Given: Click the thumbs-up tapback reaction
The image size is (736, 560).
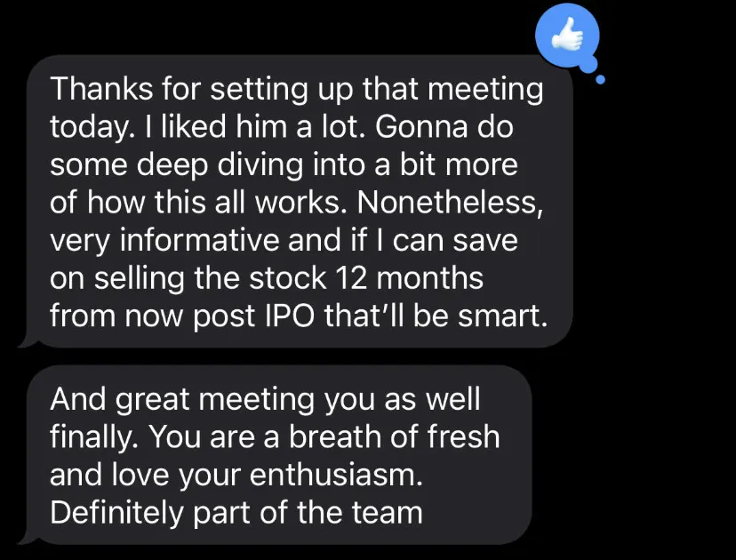Looking at the screenshot, I should coord(567,37).
